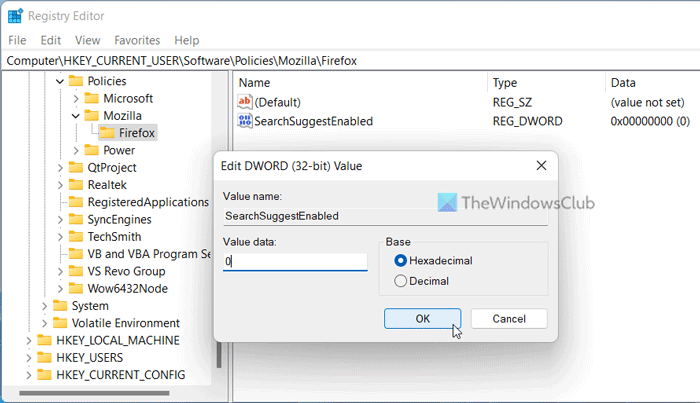Image resolution: width=700 pixels, height=403 pixels.
Task: Expand the Volatile Environment tree node
Action: tap(44, 324)
